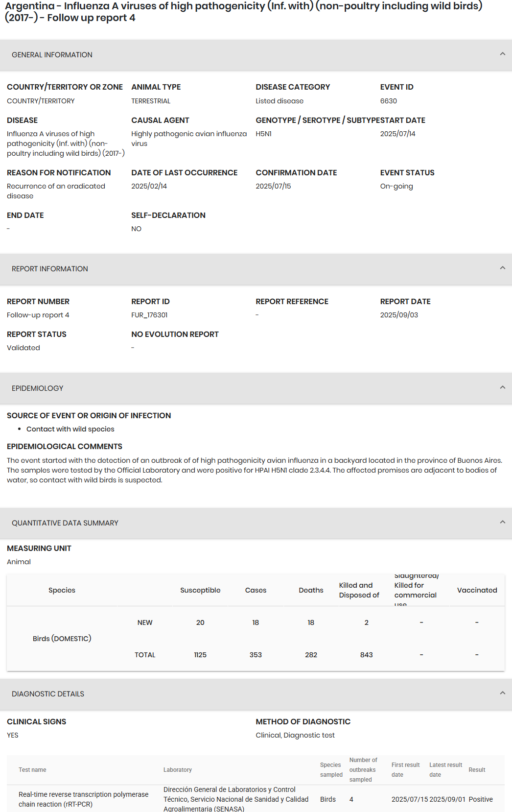Click the Epidemiology section chevron icon

coord(502,387)
